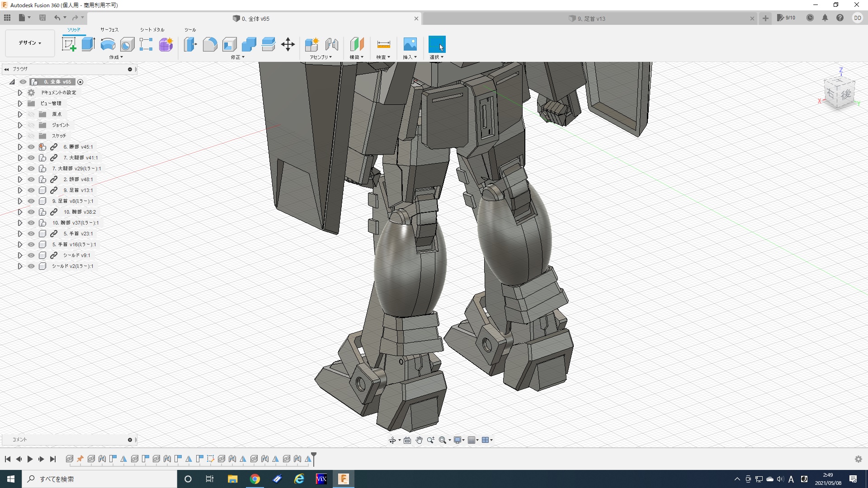Play the timeline from the playback controls
The height and width of the screenshot is (488, 868).
[x=30, y=459]
